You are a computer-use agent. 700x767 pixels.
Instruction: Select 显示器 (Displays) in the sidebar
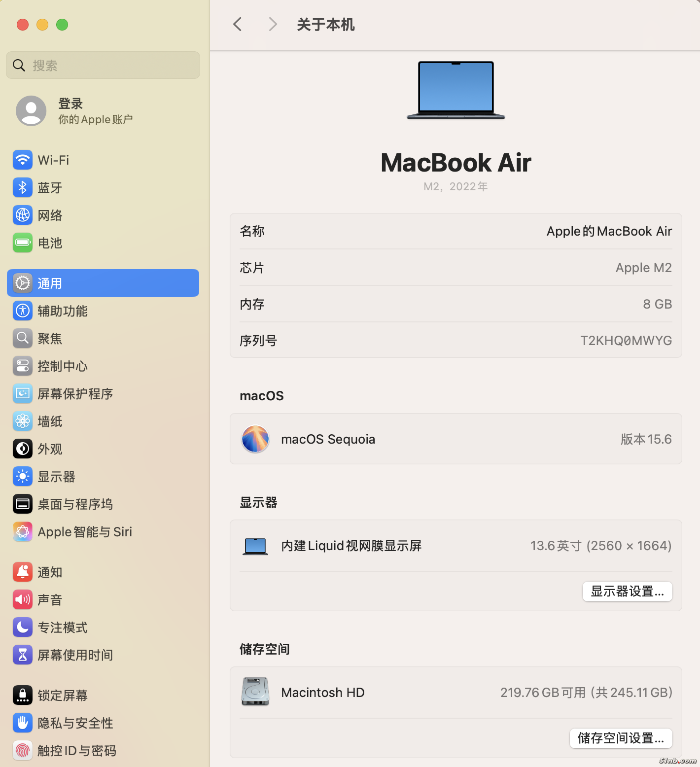[103, 477]
